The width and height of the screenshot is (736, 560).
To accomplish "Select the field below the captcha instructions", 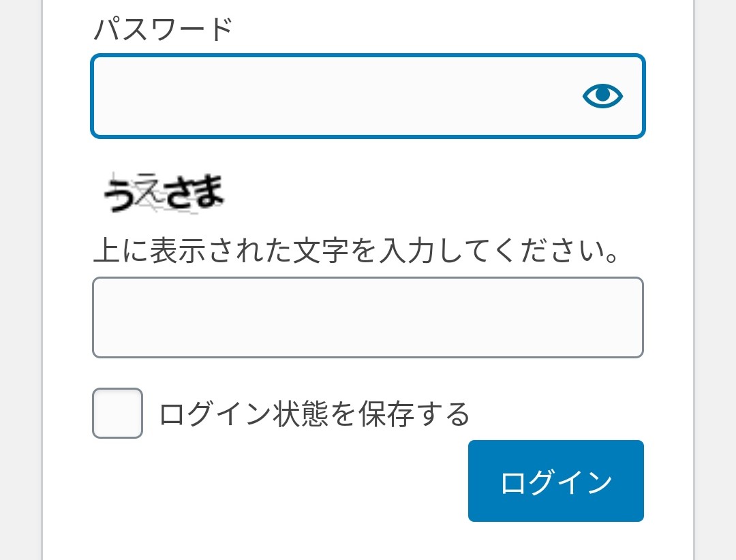I will pos(367,317).
